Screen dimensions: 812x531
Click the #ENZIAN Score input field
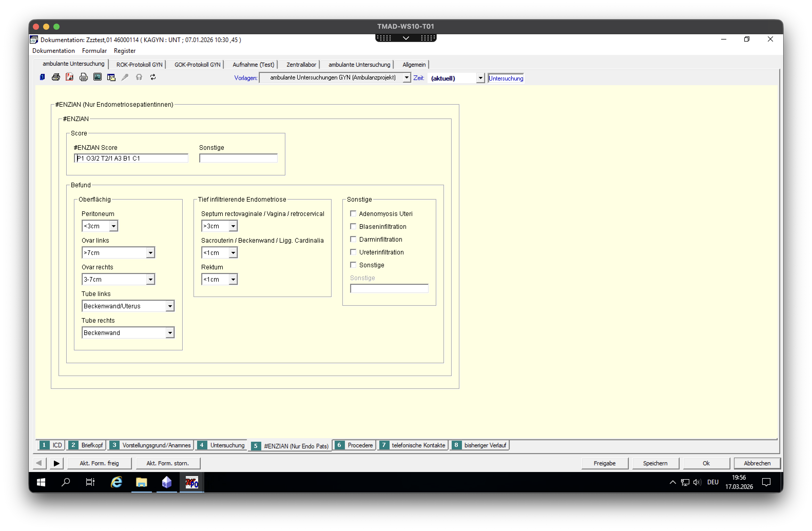[x=131, y=158]
